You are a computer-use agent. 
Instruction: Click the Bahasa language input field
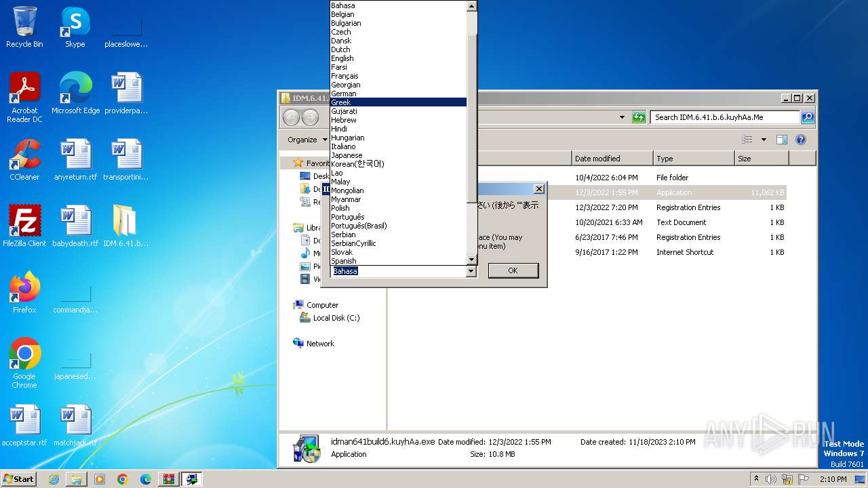point(398,271)
